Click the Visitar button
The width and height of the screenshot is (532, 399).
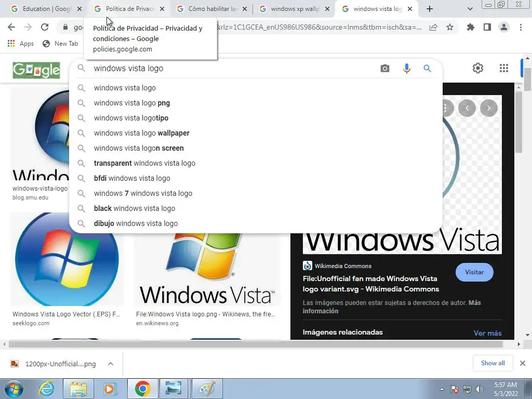pos(474,272)
